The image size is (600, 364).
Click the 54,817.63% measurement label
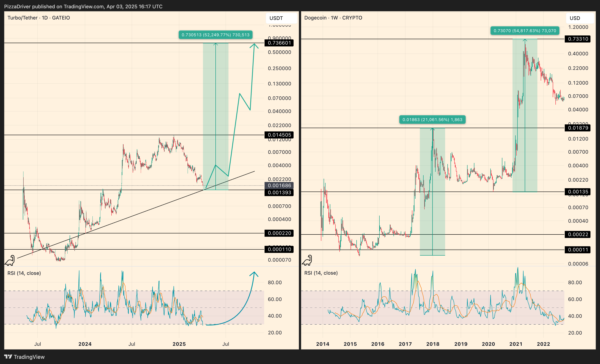tap(525, 31)
